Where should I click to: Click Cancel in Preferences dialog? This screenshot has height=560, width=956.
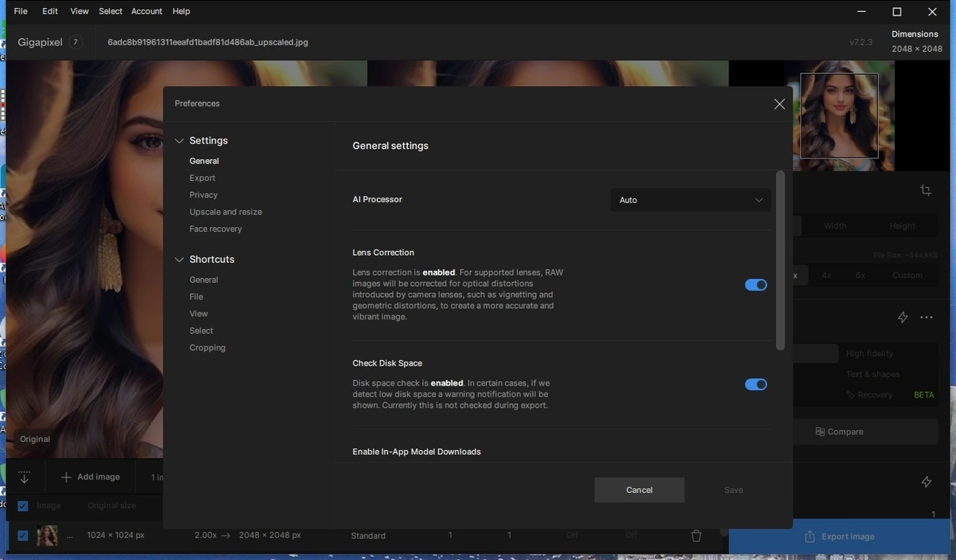tap(639, 490)
